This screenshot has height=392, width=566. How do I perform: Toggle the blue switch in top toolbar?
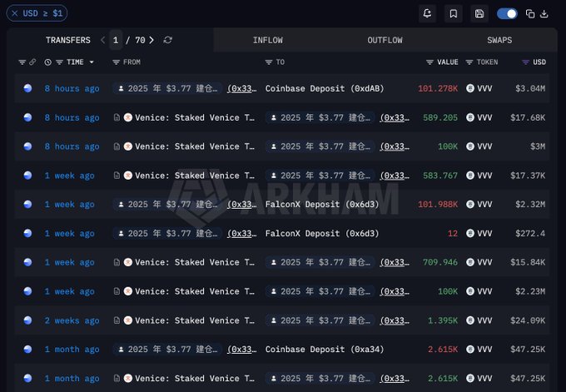[x=507, y=13]
